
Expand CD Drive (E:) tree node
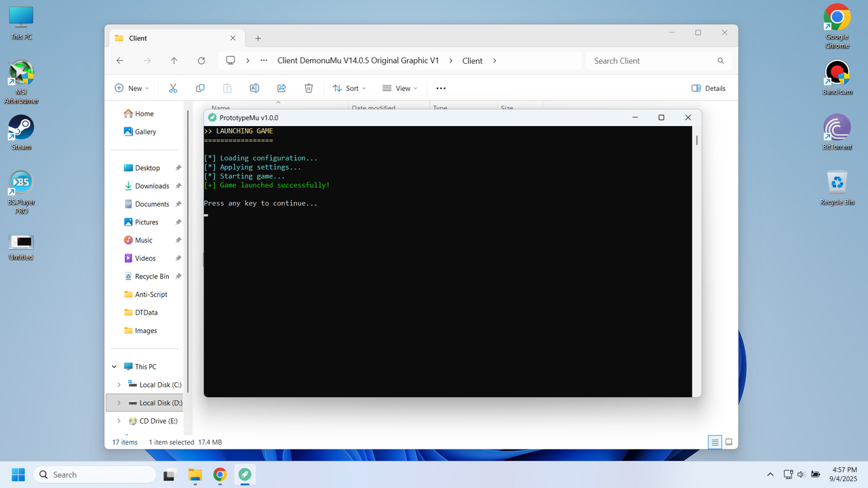tap(119, 421)
